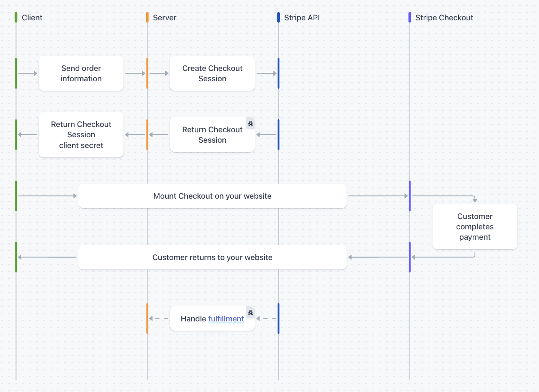The width and height of the screenshot is (539, 392).
Task: Click the webhook icon on Return Checkout Session
Action: tap(250, 124)
